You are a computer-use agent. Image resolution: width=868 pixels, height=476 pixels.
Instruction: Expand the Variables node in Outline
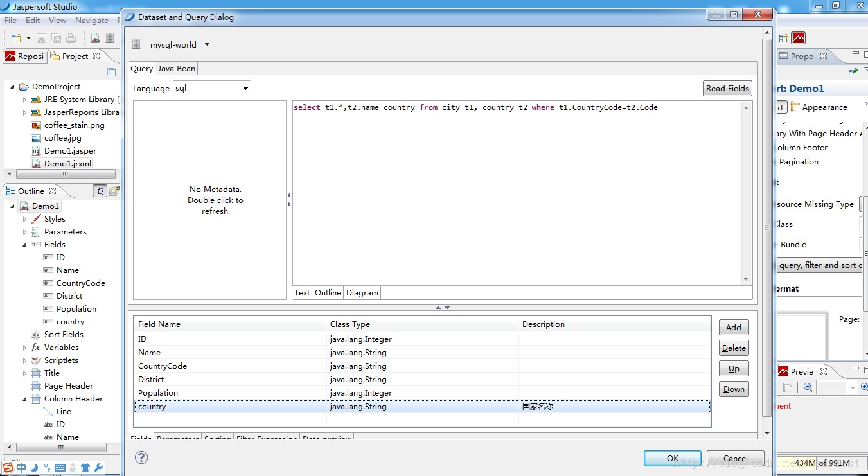click(x=25, y=348)
